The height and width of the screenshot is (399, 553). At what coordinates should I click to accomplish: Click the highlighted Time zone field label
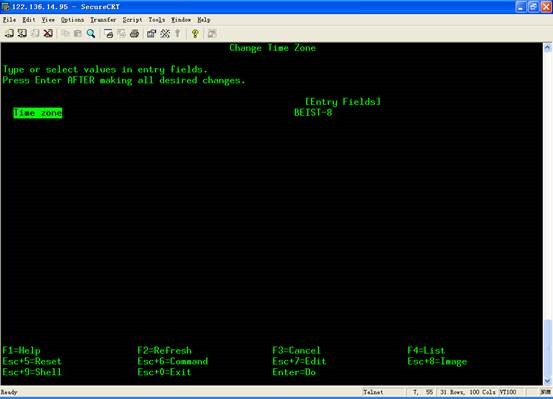[x=38, y=113]
